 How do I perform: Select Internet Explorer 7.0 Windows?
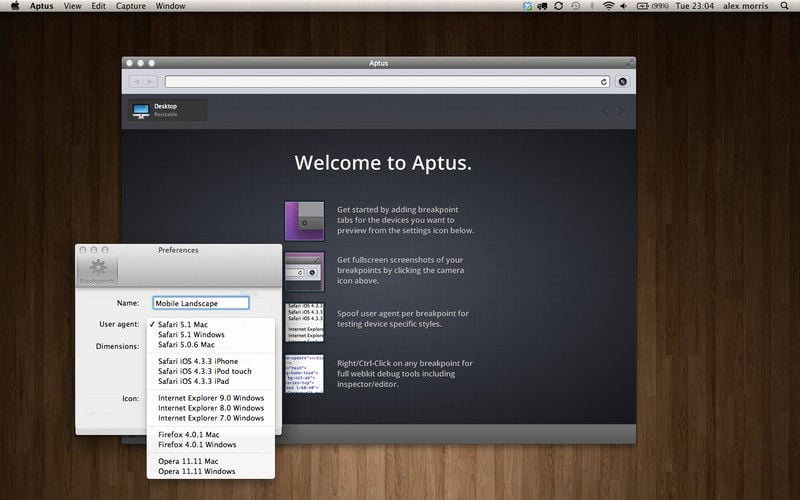click(x=211, y=418)
